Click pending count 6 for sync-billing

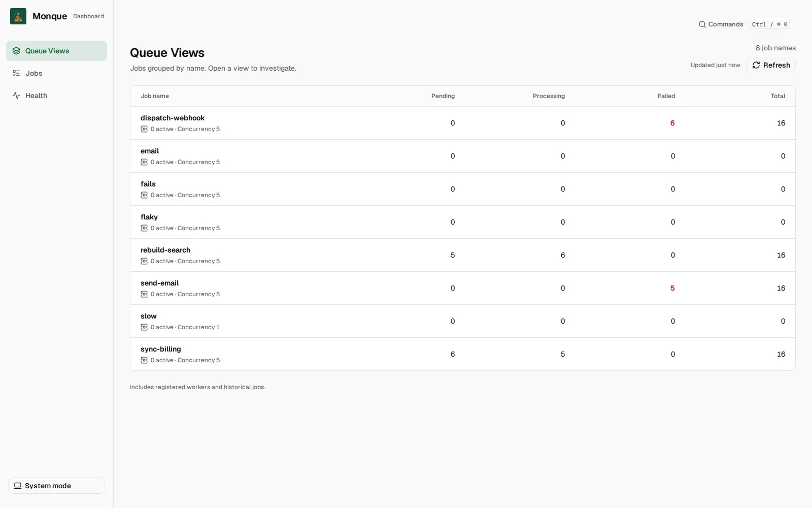point(453,354)
